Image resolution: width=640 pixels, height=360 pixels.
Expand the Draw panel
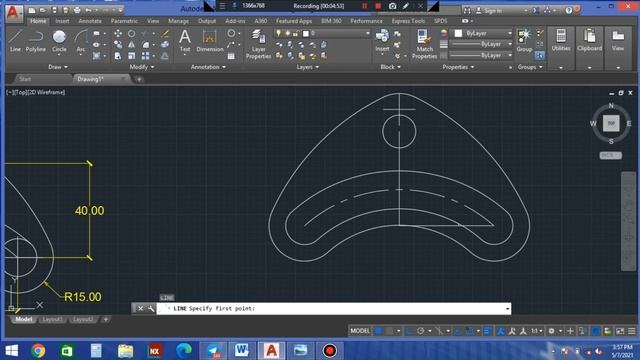click(58, 67)
